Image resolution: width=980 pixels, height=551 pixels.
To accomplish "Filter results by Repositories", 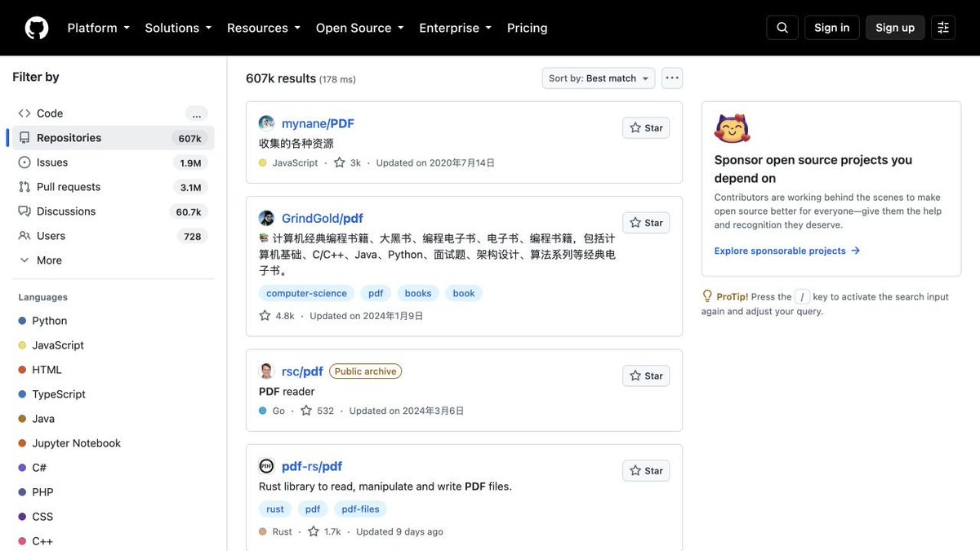I will pos(114,138).
